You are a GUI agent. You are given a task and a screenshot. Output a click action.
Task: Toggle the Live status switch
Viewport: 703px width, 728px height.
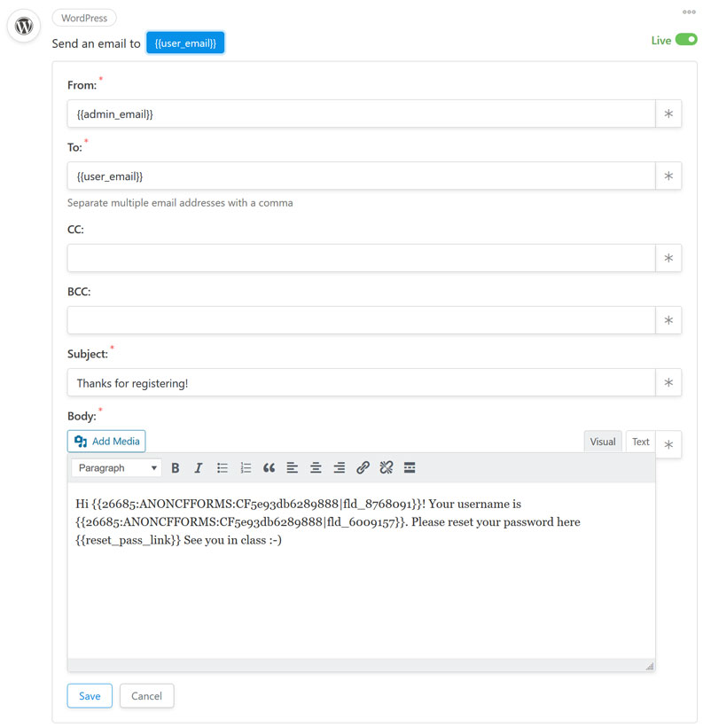686,40
